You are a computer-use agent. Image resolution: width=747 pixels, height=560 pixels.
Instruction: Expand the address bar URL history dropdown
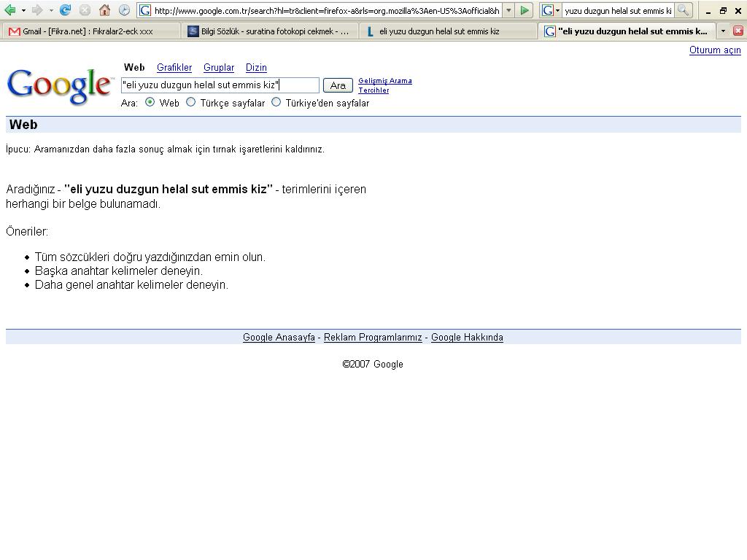508,10
